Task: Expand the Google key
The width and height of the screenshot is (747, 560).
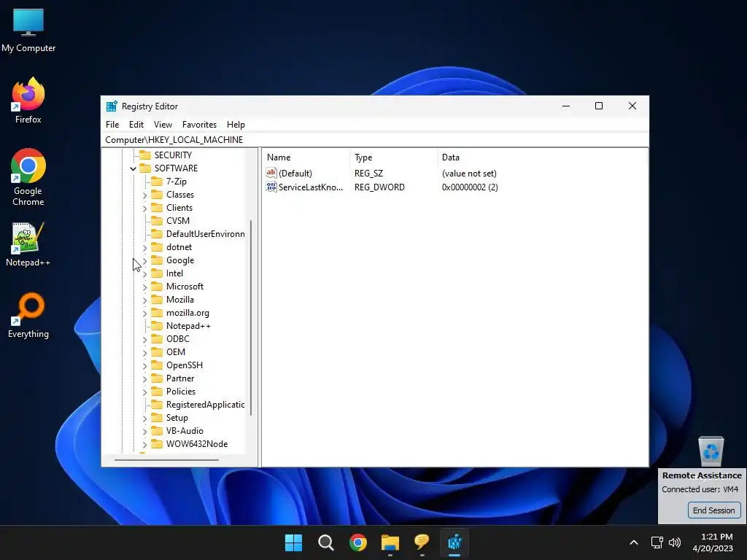Action: [145, 260]
